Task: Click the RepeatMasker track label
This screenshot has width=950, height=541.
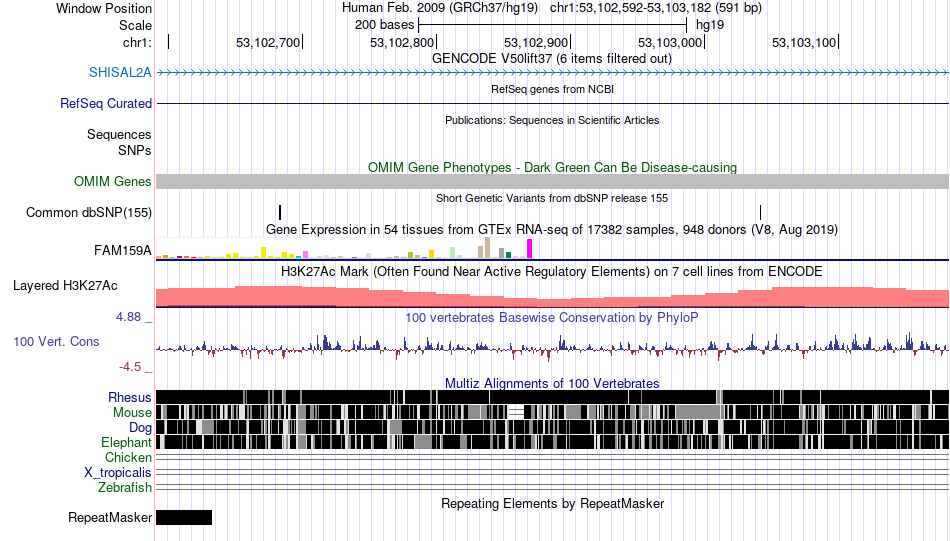Action: point(110,517)
